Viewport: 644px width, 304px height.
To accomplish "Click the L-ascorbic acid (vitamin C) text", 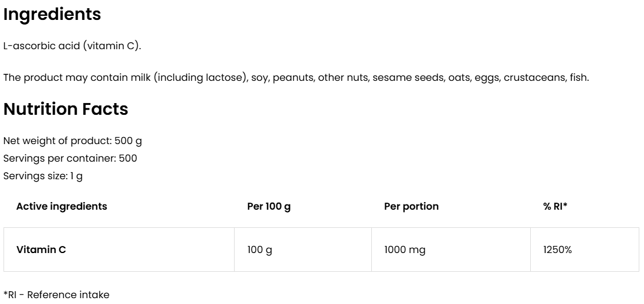I will pos(72,46).
